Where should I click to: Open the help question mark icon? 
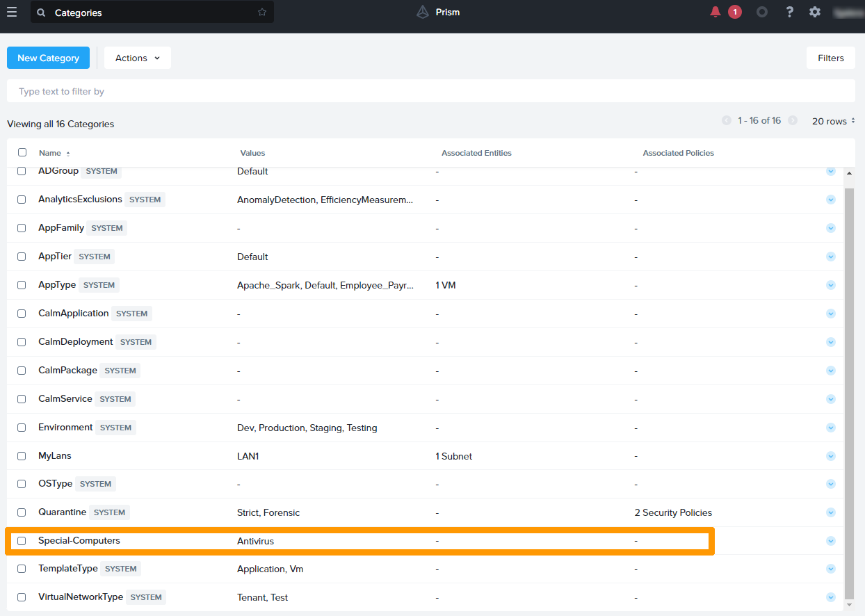coord(789,12)
